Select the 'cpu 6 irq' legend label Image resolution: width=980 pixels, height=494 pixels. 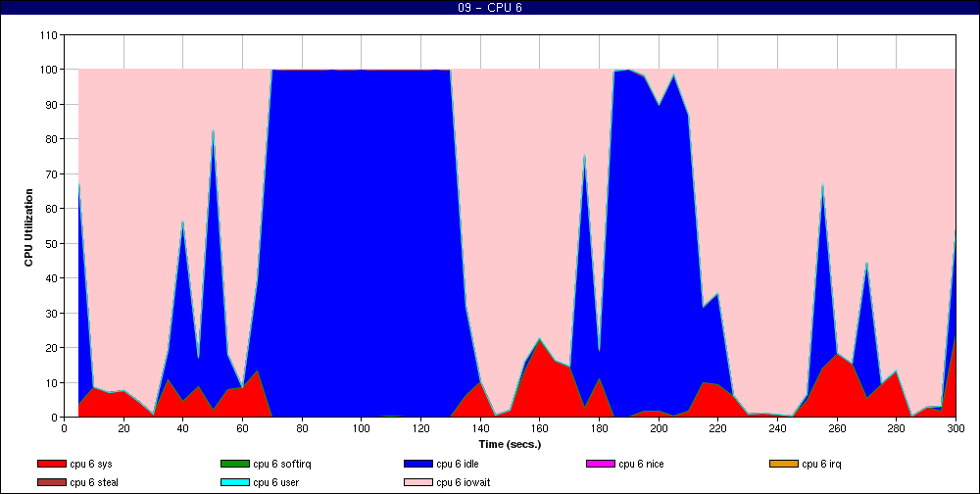click(x=821, y=464)
